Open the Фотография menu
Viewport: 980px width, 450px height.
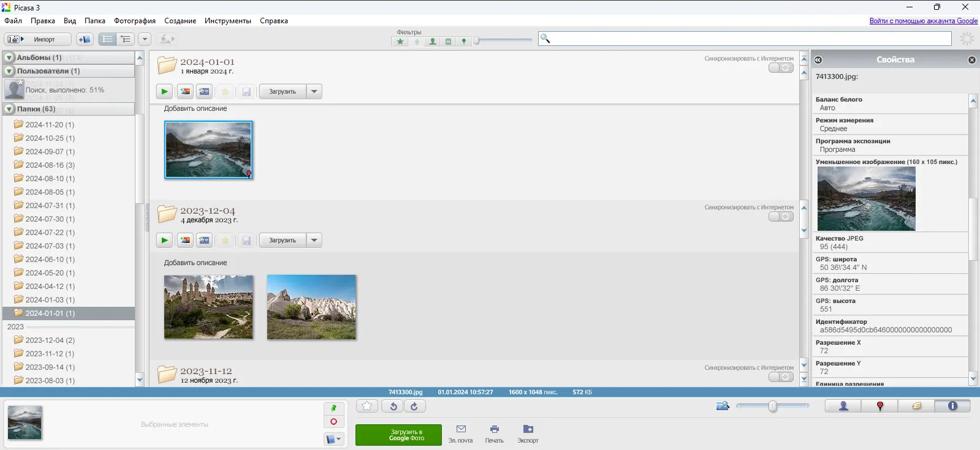point(135,21)
